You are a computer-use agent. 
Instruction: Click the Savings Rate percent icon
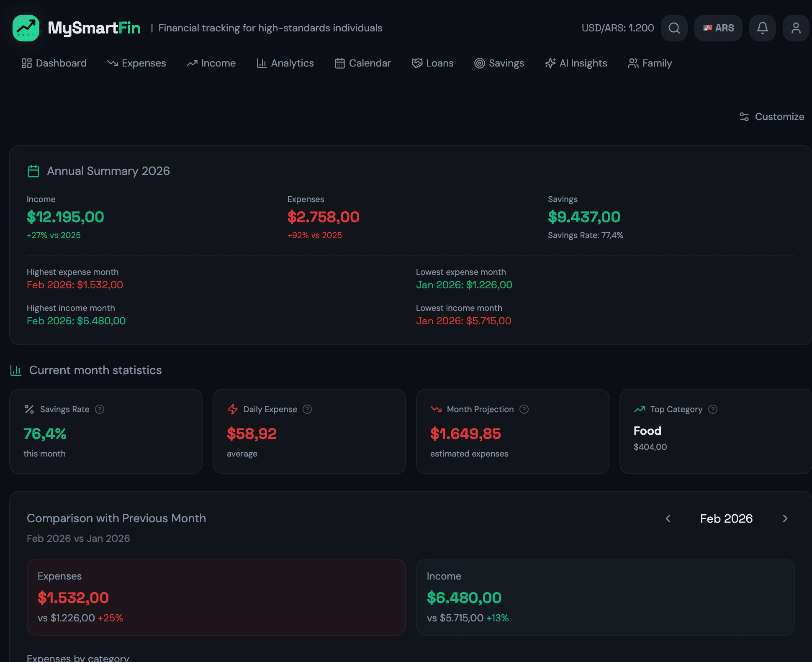pos(28,409)
